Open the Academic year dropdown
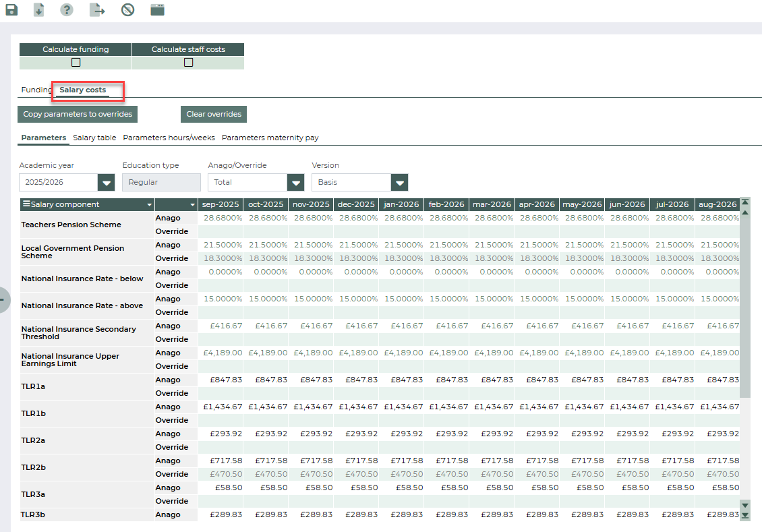Viewport: 762px width, 532px height. pos(106,182)
